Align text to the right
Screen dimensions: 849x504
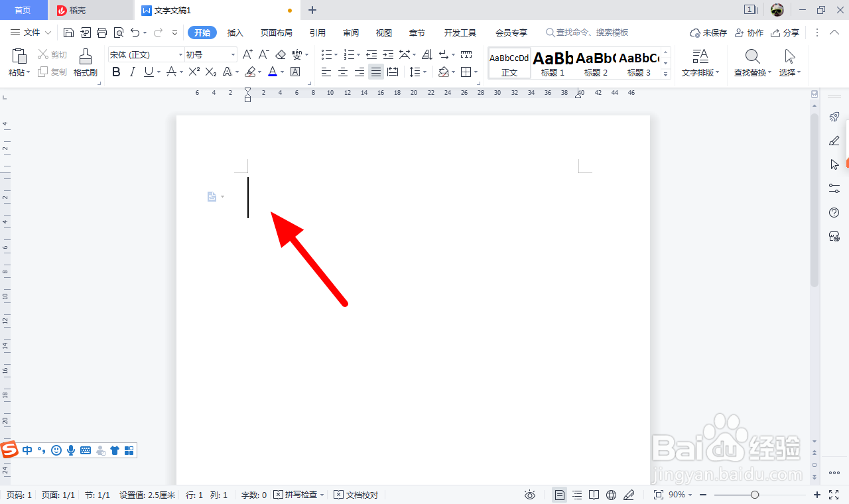click(359, 72)
